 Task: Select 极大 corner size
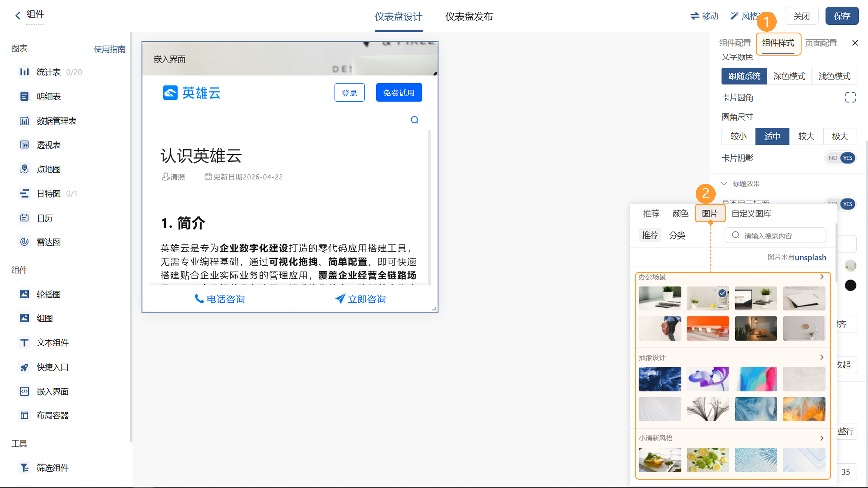point(840,136)
